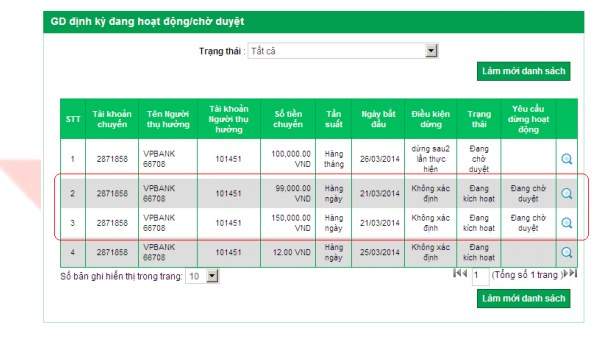Select amount 100,000.00 VND cell

pos(288,159)
